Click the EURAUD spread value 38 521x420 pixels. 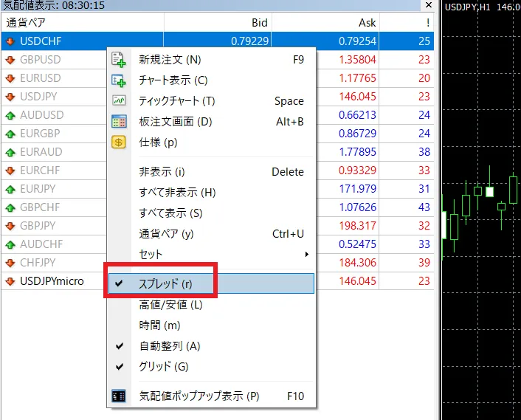click(x=424, y=152)
